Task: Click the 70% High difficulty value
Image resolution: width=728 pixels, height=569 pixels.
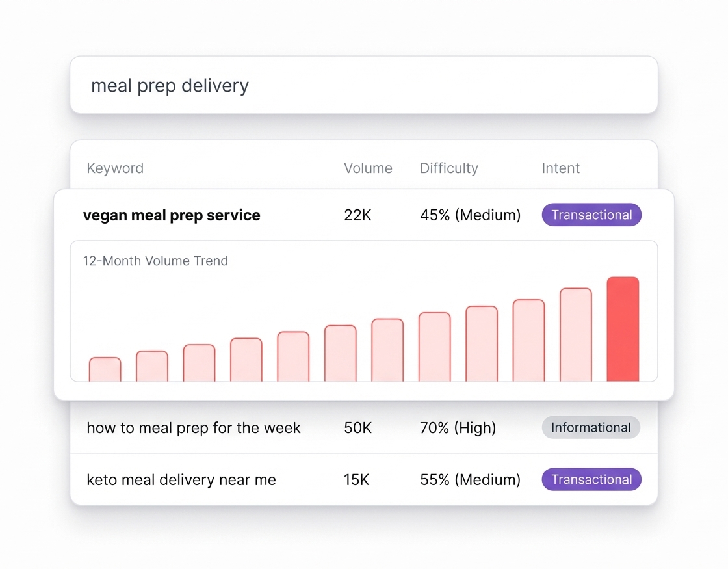Action: [458, 428]
